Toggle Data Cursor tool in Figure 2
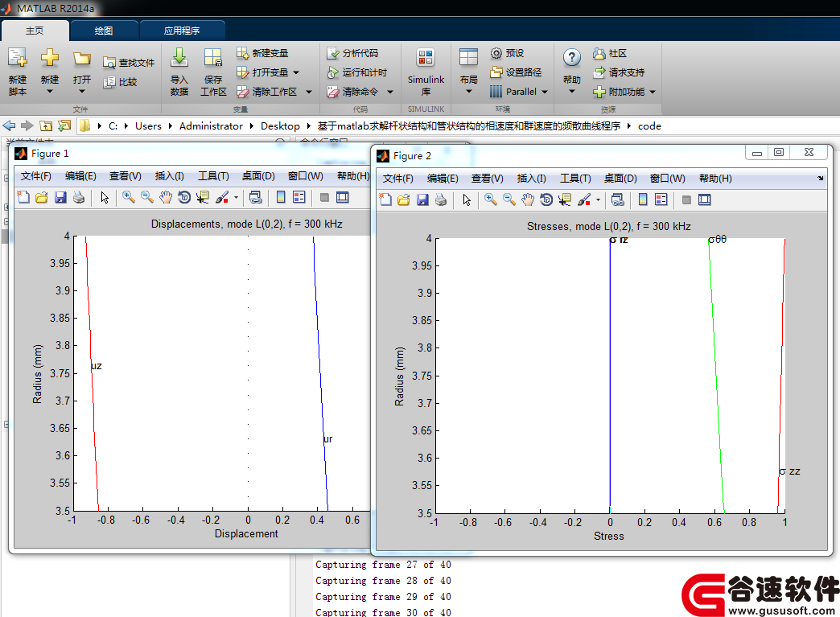840x617 pixels. pyautogui.click(x=565, y=199)
